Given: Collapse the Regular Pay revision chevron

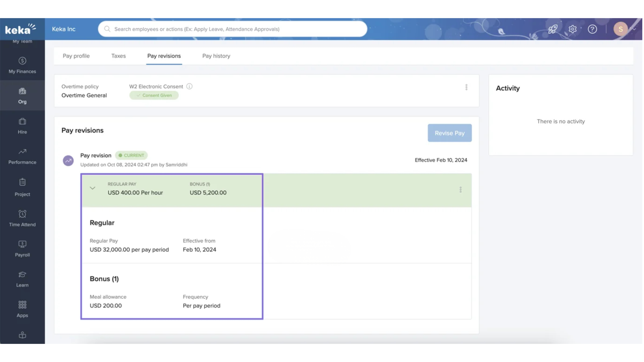Looking at the screenshot, I should point(93,188).
